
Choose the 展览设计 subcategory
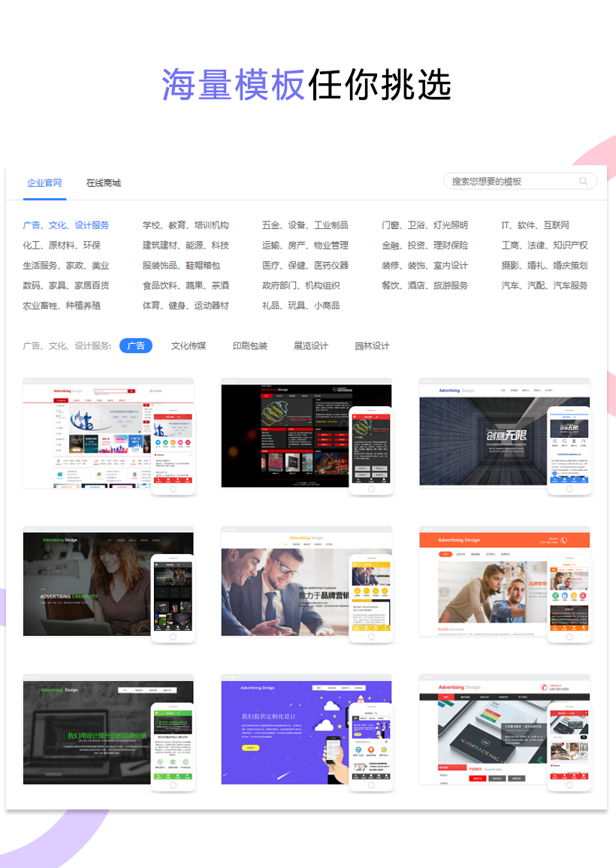coord(311,345)
